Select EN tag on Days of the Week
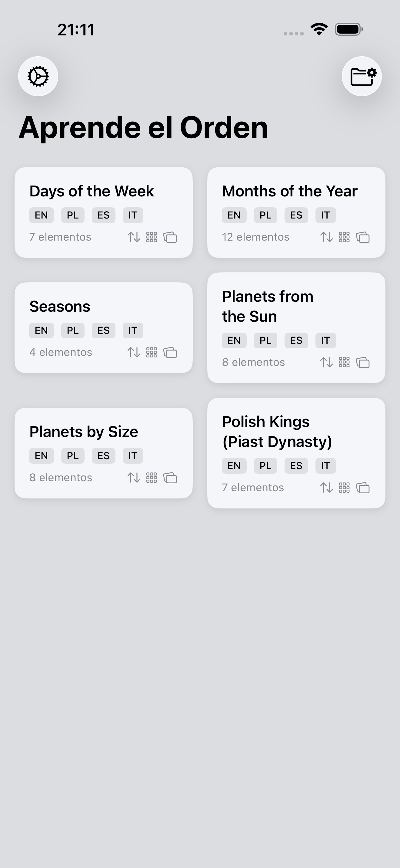The image size is (400, 868). coord(42,215)
